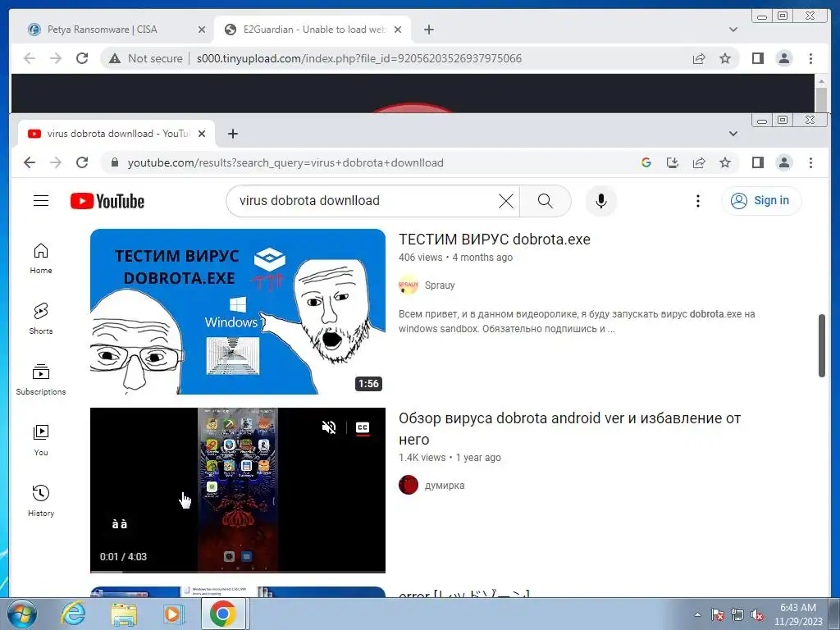Screen dimensions: 840x630
Task: Click the YouTube page scrollbar thumb
Action: (822, 345)
